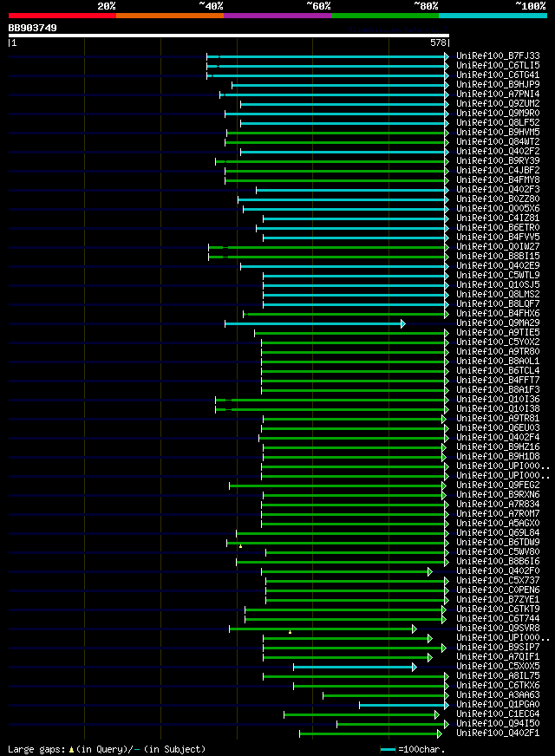Click UniRef100_B9RY39 label

click(x=498, y=160)
